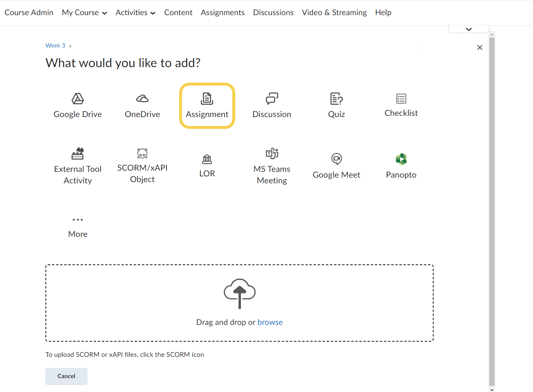Add a Quiz to Week 3
The height and width of the screenshot is (392, 533).
tap(336, 99)
